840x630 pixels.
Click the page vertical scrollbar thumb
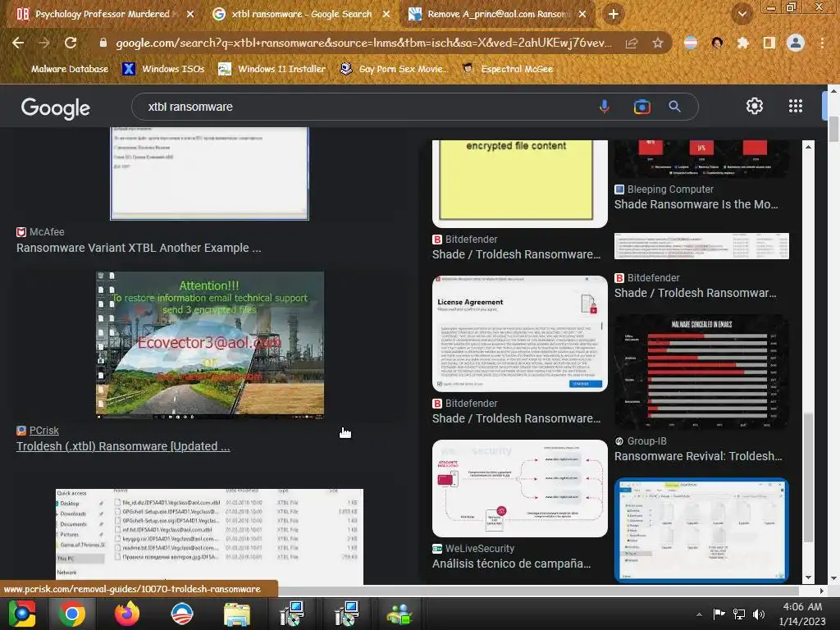(x=833, y=129)
